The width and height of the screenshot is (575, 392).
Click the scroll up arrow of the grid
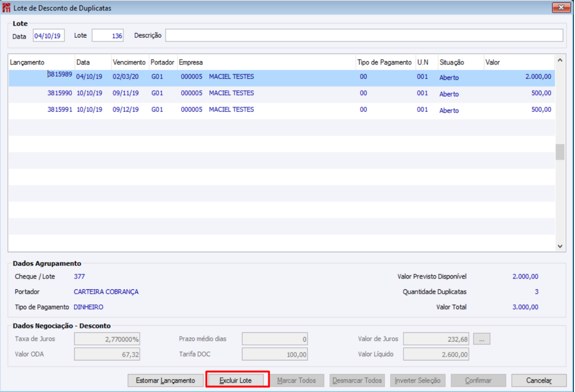pos(560,60)
